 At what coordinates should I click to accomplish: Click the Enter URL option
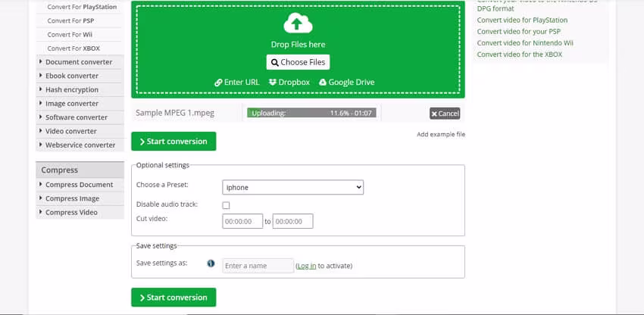point(237,82)
